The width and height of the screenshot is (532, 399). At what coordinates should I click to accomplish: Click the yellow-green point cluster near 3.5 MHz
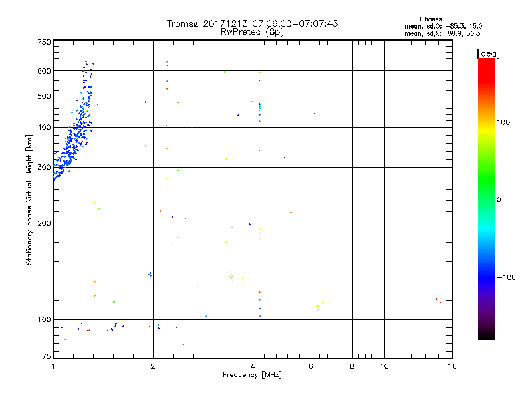[x=231, y=277]
